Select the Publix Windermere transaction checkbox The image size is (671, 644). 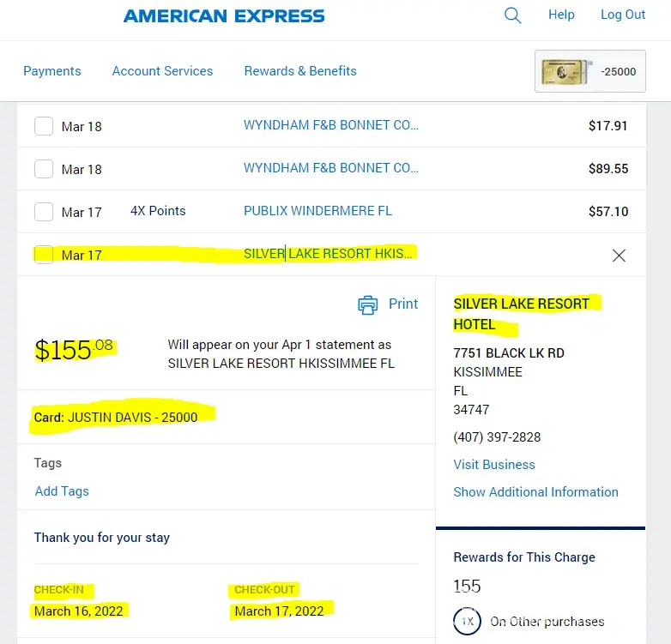44,212
